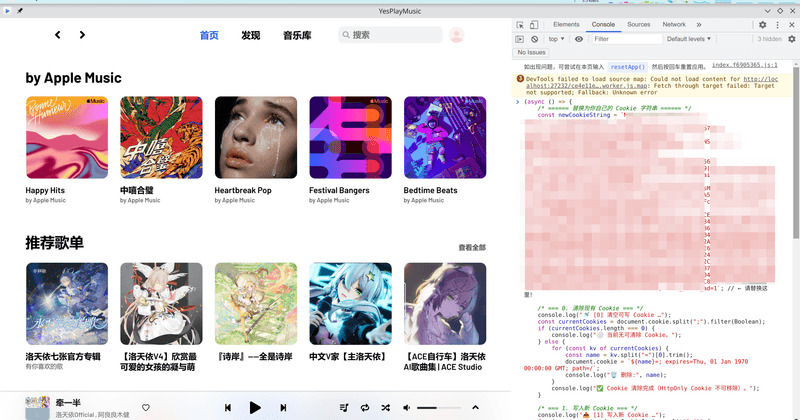Toggle repeat mode
This screenshot has height=420, width=800.
365,407
